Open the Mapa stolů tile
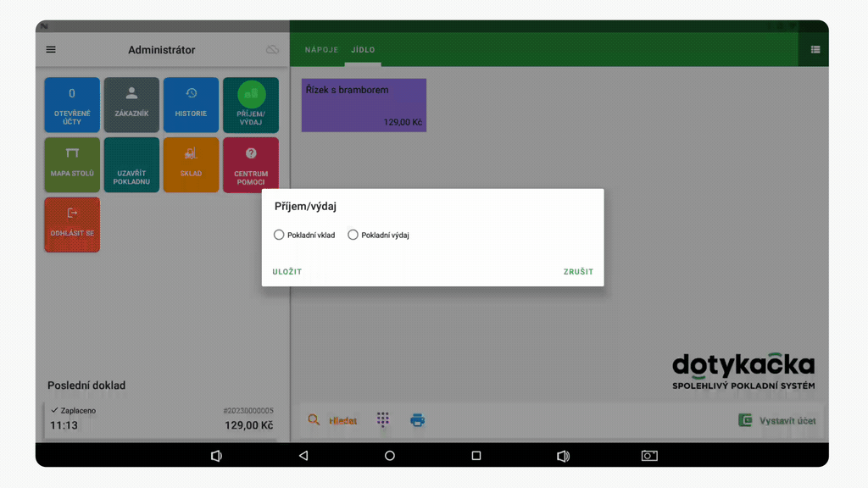 click(x=72, y=164)
